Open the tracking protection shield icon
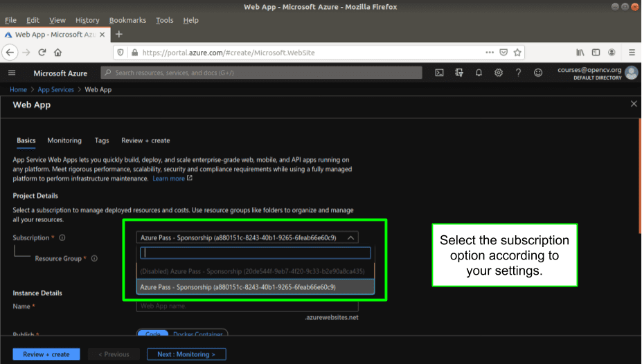The height and width of the screenshot is (364, 642). point(121,53)
